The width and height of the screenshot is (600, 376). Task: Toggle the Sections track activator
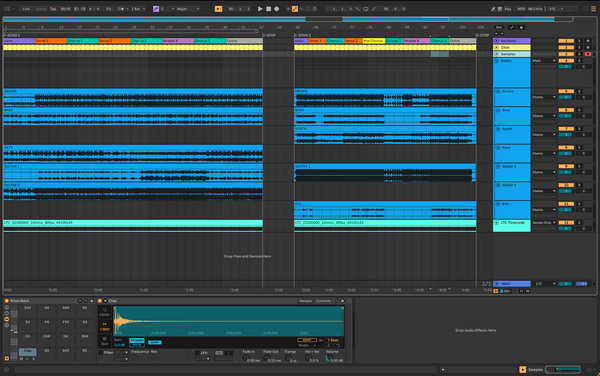pyautogui.click(x=566, y=41)
